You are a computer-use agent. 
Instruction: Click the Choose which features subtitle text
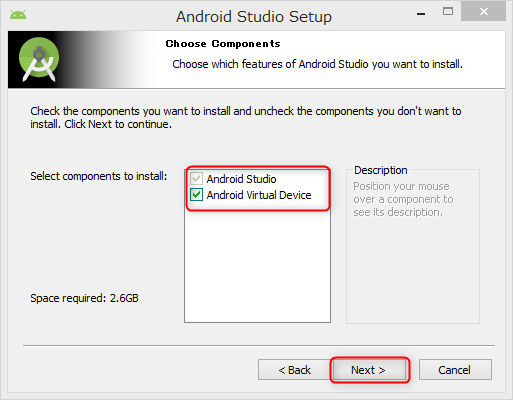point(317,64)
